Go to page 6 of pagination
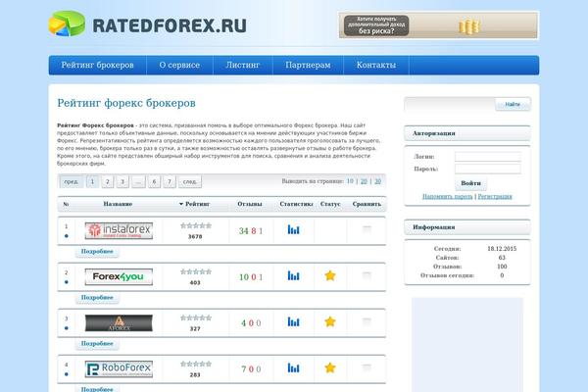 click(x=154, y=182)
